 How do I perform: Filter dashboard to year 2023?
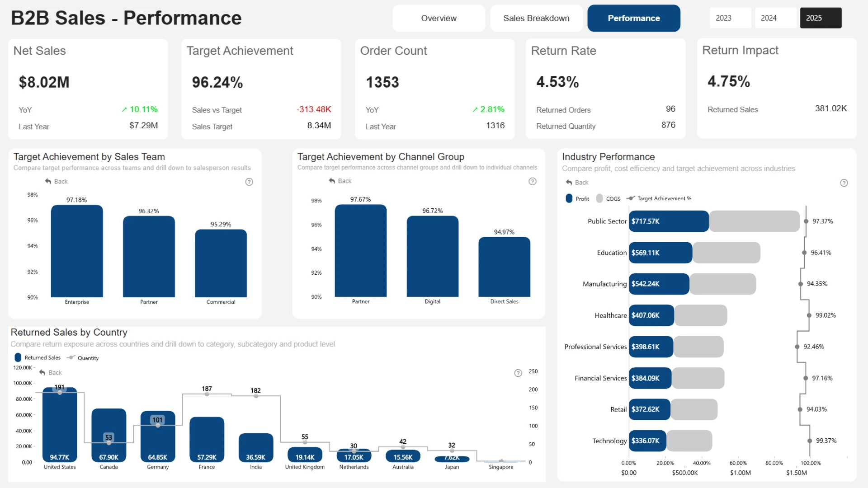pyautogui.click(x=730, y=18)
